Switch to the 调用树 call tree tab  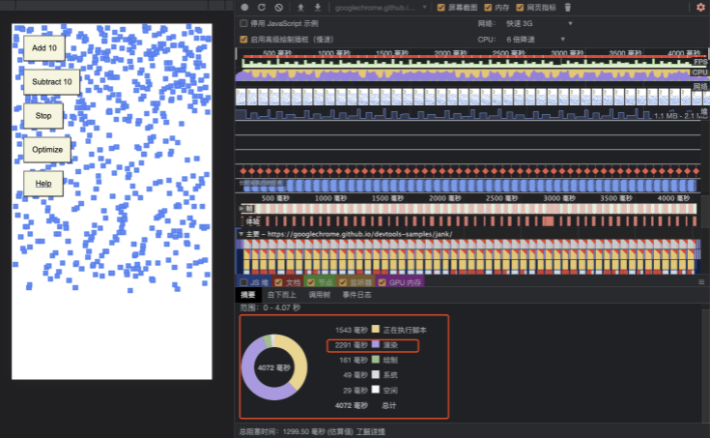point(319,295)
